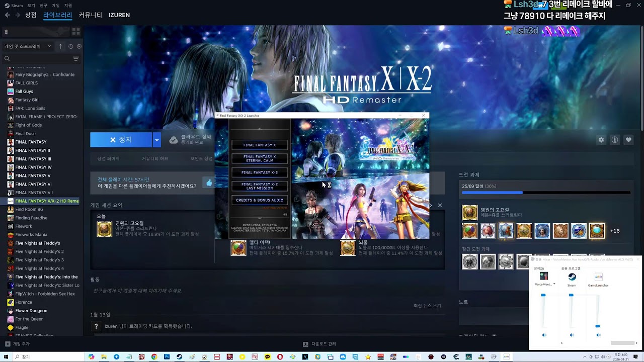Open the 친구 menu
Screen dimensions: 644x362
pyautogui.click(x=44, y=6)
